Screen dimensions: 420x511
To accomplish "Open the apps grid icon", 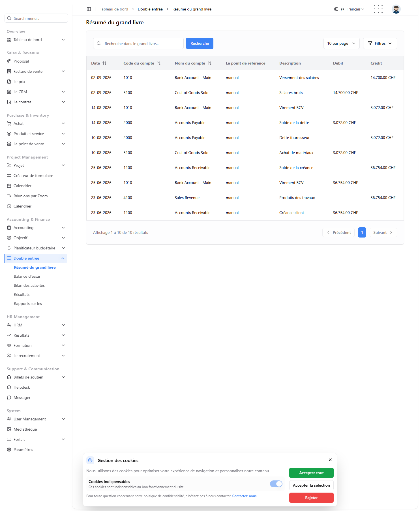I will [378, 9].
